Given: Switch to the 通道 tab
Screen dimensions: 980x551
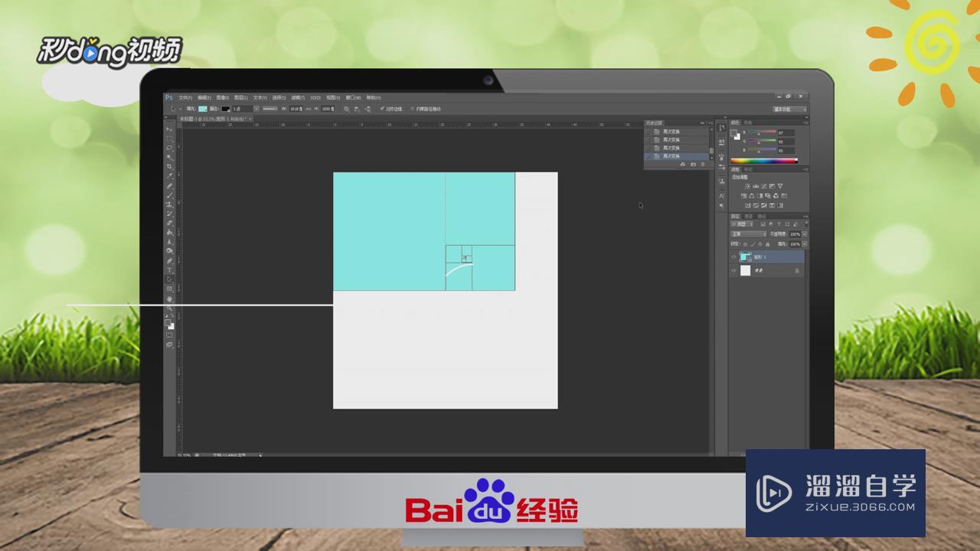Looking at the screenshot, I should tap(748, 217).
